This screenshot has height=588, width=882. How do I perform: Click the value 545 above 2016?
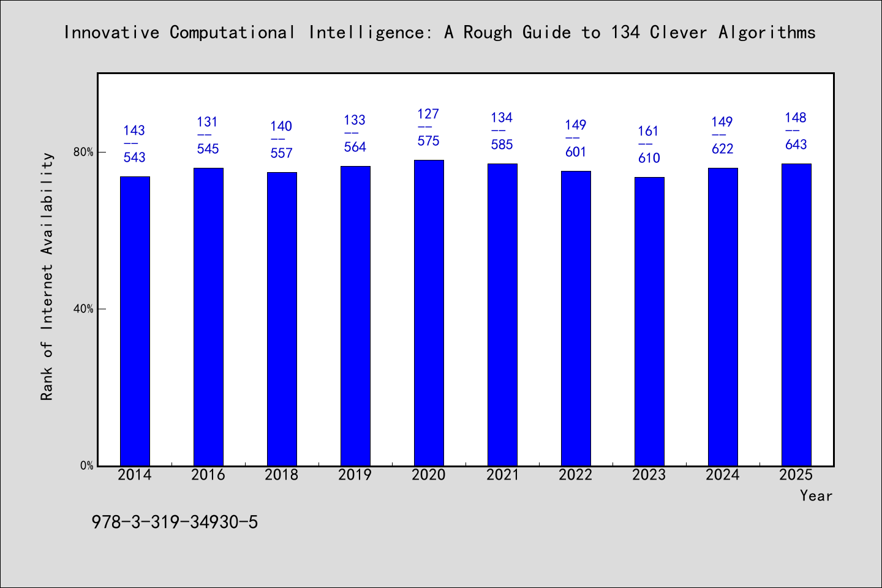(208, 149)
